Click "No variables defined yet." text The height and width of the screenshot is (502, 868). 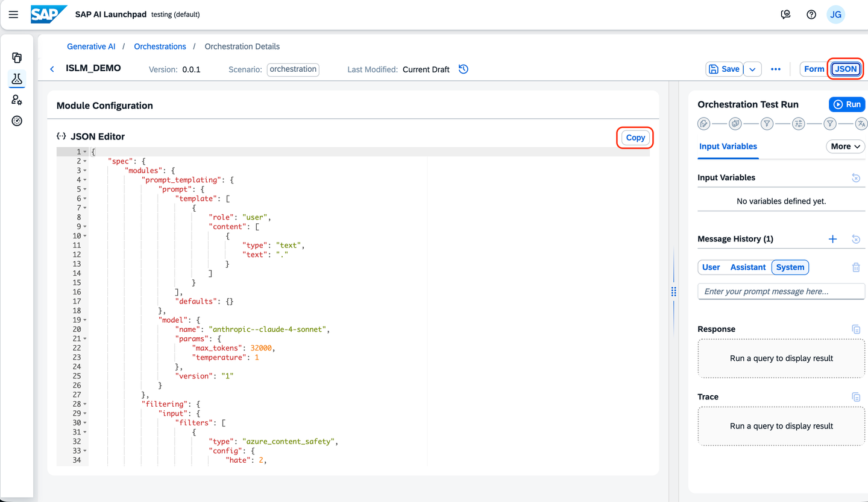coord(781,201)
